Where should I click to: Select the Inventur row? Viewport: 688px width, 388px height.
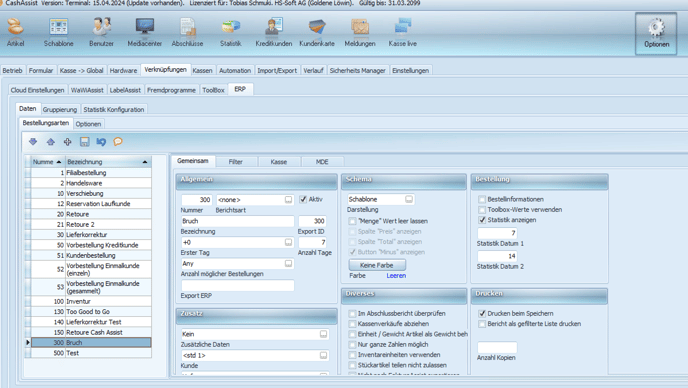coord(91,301)
